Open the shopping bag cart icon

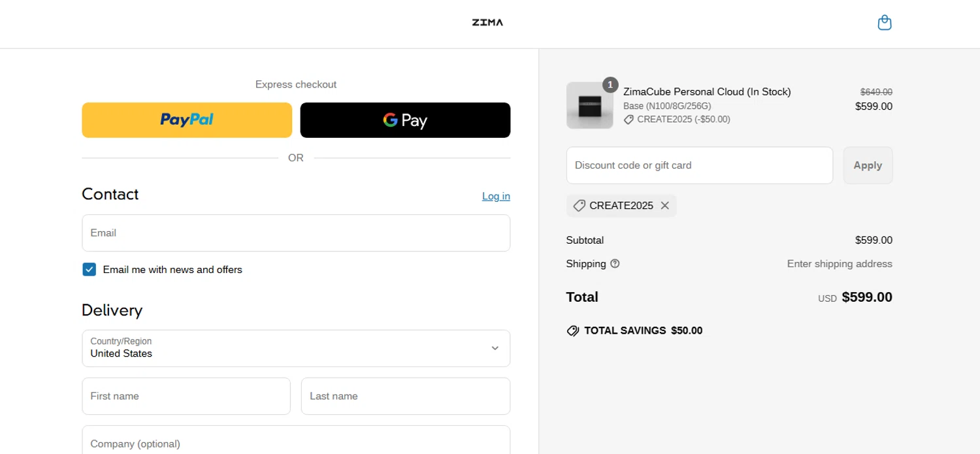click(x=885, y=23)
